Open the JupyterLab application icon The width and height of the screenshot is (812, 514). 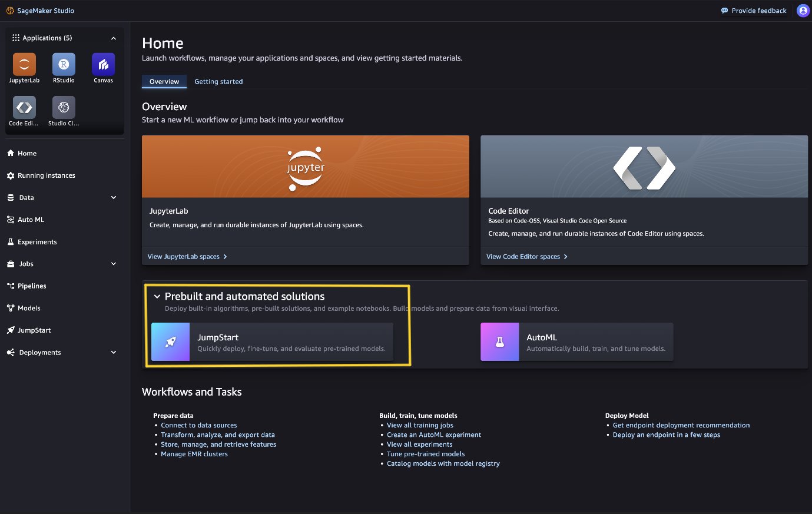(x=24, y=64)
